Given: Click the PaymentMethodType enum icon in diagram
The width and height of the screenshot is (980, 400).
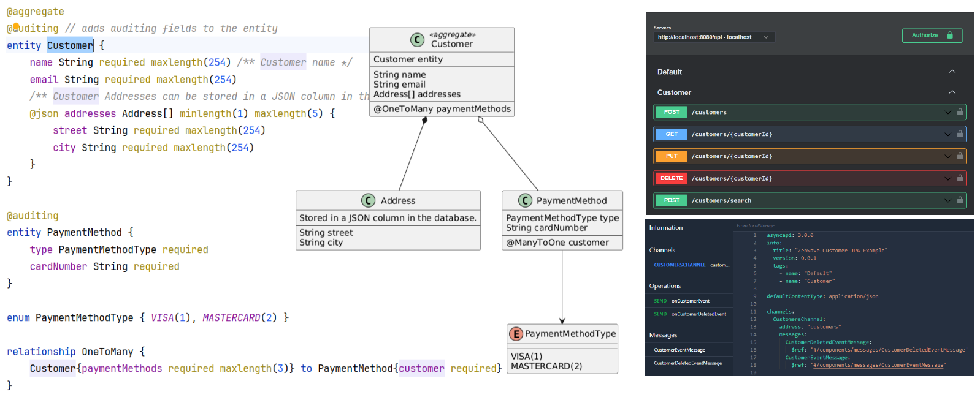Looking at the screenshot, I should (516, 334).
